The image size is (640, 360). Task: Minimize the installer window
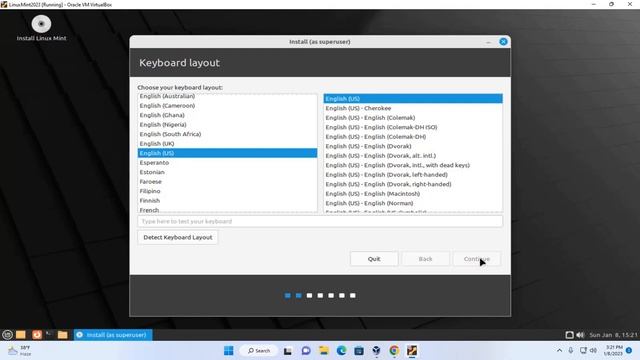(489, 42)
